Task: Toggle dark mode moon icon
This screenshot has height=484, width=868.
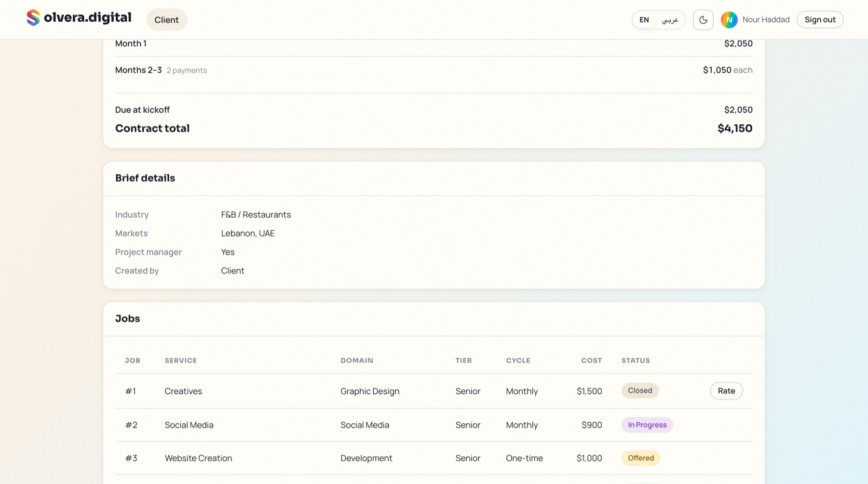Action: [x=703, y=20]
